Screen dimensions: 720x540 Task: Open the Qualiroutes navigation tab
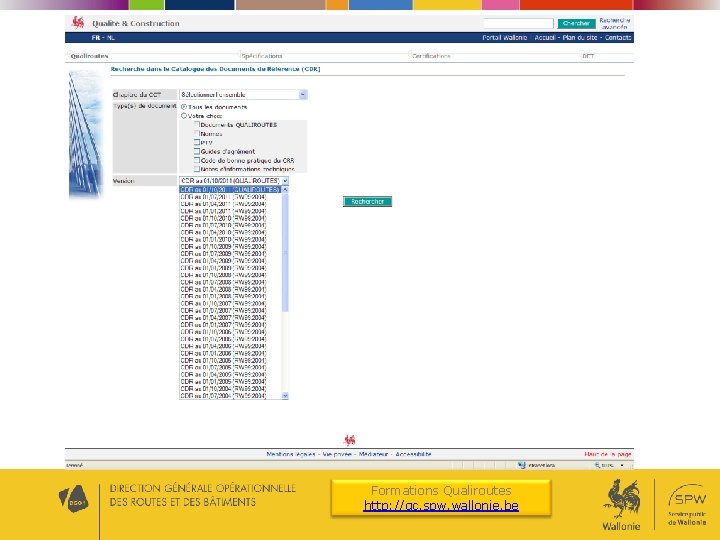pyautogui.click(x=90, y=56)
